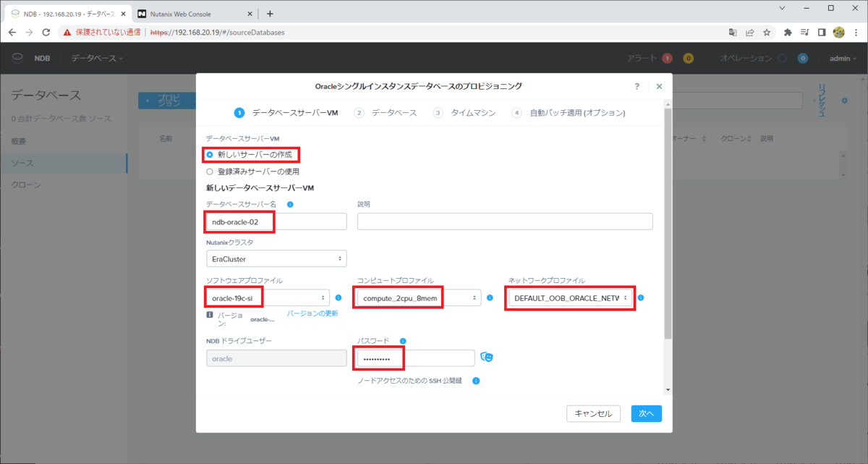Select the use registered server radio button
Viewport: 868px width, 464px height.
(x=210, y=172)
